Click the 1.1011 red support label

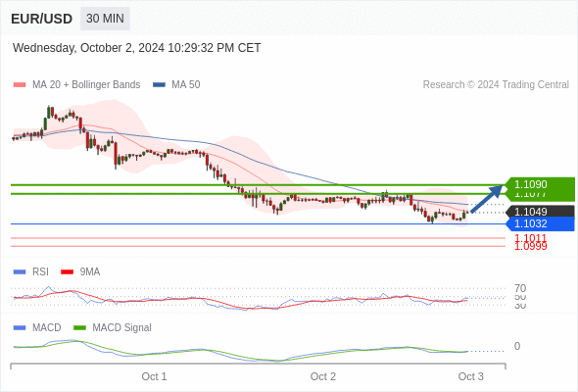[530, 238]
